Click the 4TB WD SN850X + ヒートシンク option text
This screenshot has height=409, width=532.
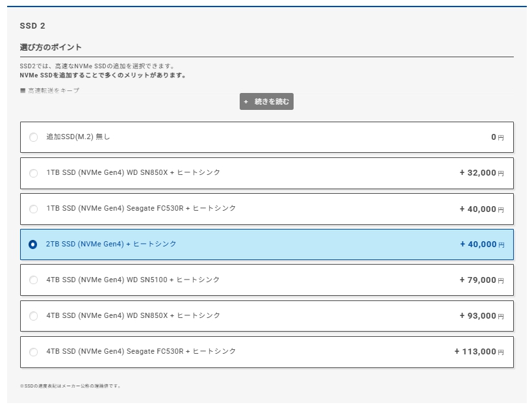(133, 316)
